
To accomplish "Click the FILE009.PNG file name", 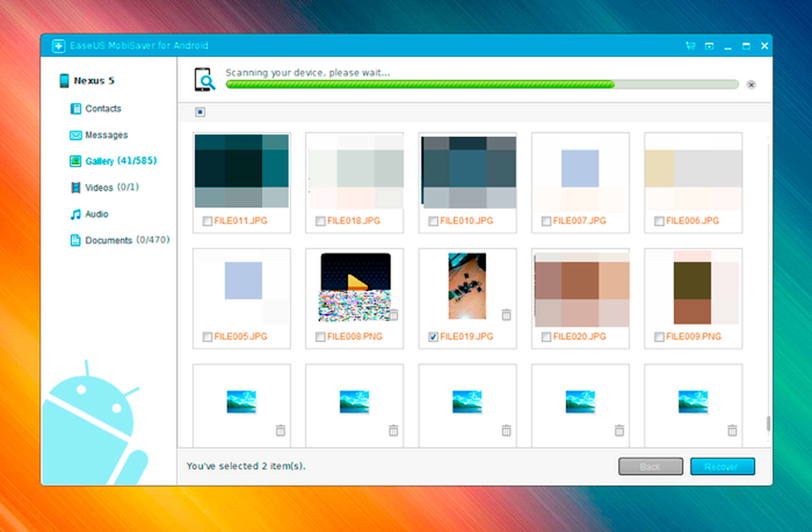I will (694, 337).
